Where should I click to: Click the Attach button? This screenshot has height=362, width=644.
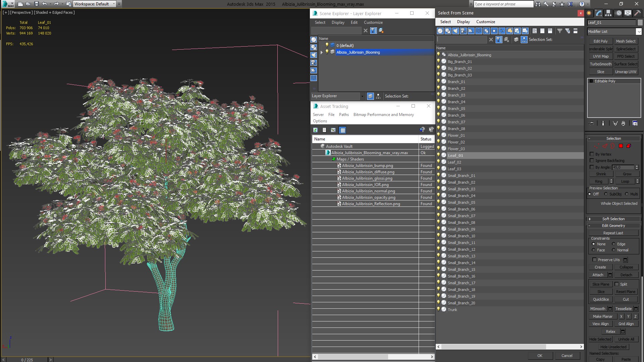coord(598,275)
